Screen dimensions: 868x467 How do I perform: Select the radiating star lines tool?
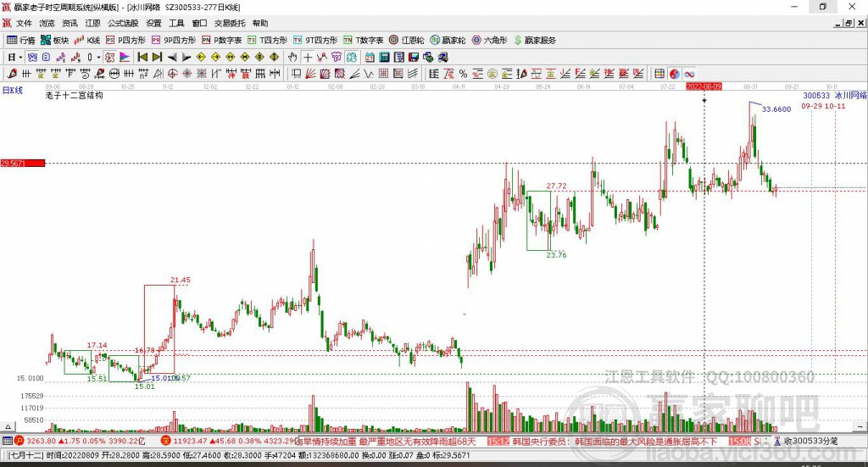pos(187,74)
